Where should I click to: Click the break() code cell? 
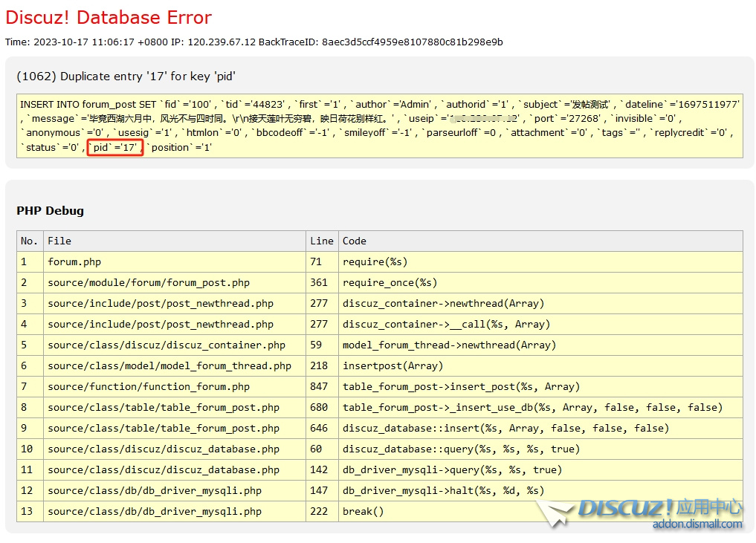(540, 511)
